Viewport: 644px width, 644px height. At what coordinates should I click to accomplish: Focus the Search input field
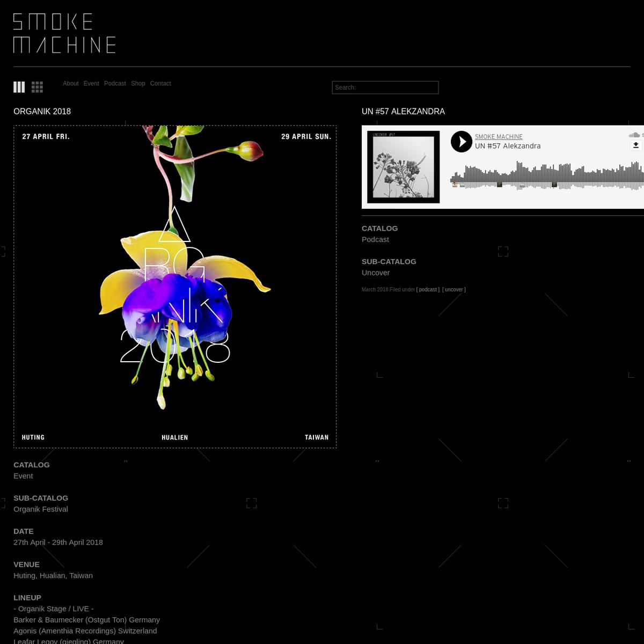(385, 87)
